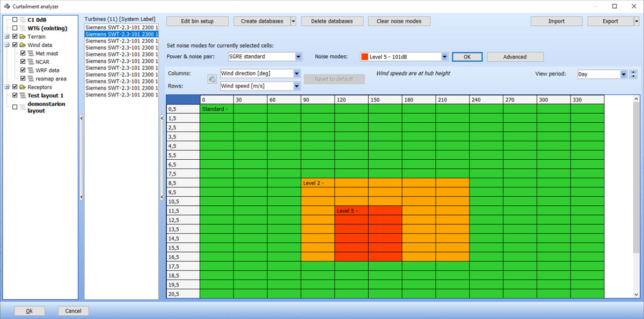Viewport: 644px width, 319px height.
Task: Click the swap columns and rows icon
Action: coord(212,79)
